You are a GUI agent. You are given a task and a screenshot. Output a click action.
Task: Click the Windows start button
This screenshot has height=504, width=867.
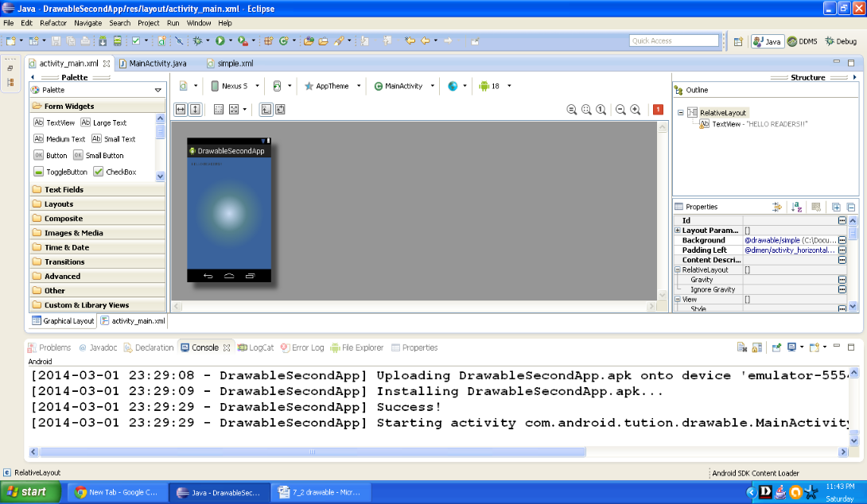tap(31, 492)
